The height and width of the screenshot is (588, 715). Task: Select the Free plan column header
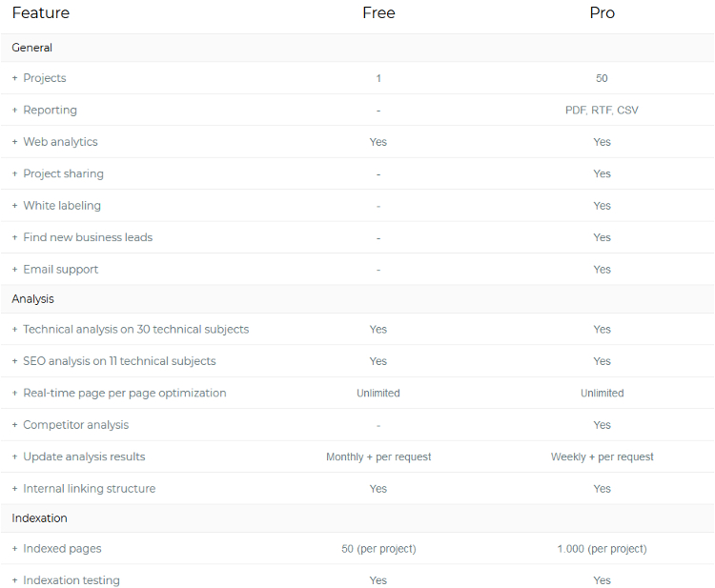[378, 12]
